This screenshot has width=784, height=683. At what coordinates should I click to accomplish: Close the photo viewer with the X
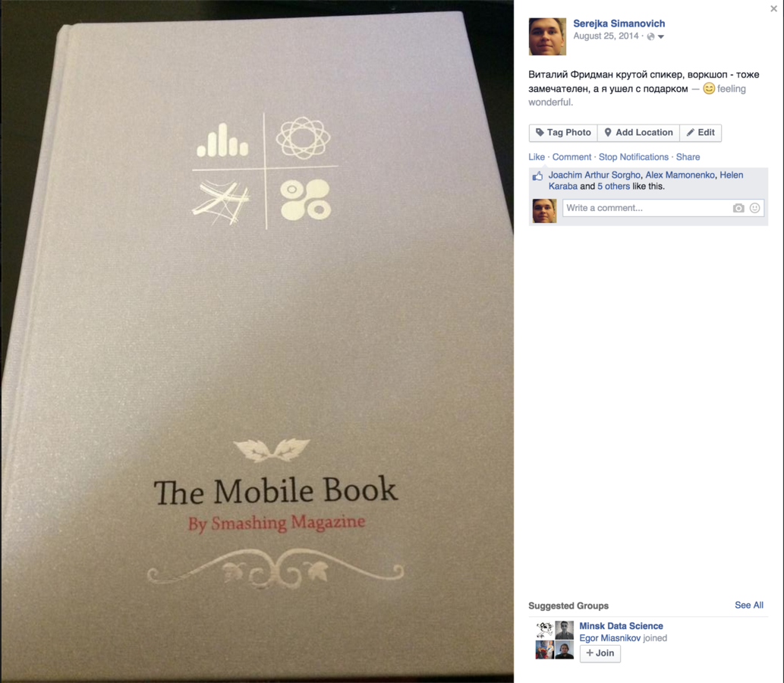773,8
